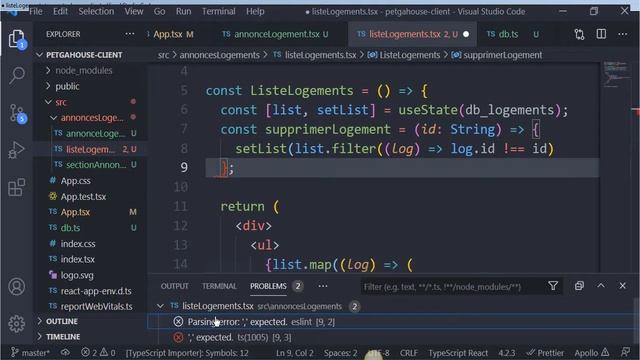
Task: Click annoncesLogements in the breadcrumb
Action: pos(219,55)
